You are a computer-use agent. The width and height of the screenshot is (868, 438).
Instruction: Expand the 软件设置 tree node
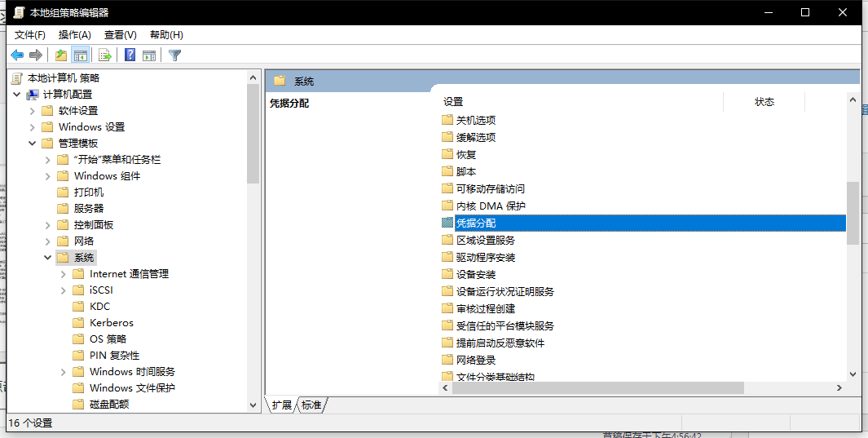[33, 111]
